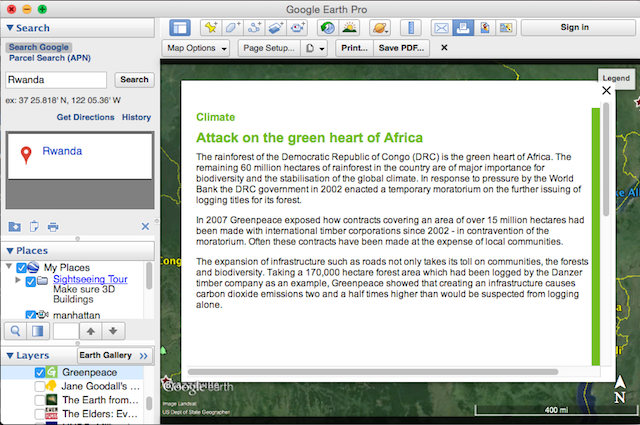This screenshot has height=425, width=640.
Task: Open Map Options dropdown
Action: (x=196, y=48)
